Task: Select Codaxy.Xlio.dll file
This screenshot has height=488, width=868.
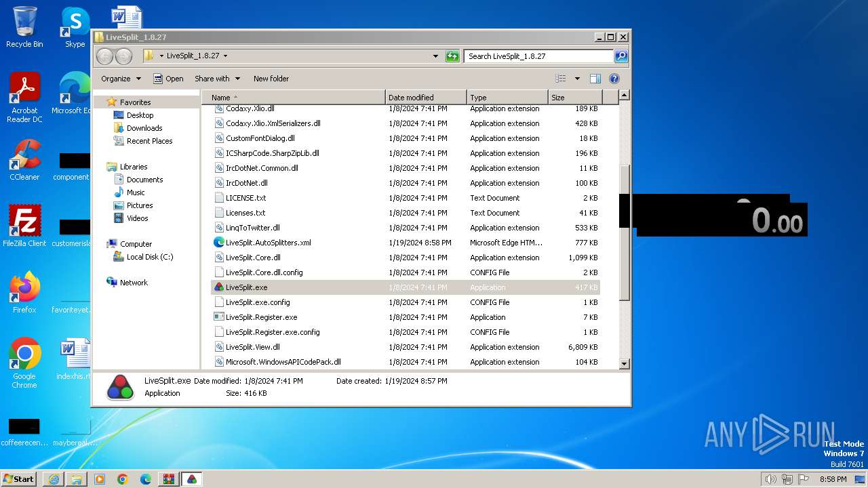Action: click(406, 108)
